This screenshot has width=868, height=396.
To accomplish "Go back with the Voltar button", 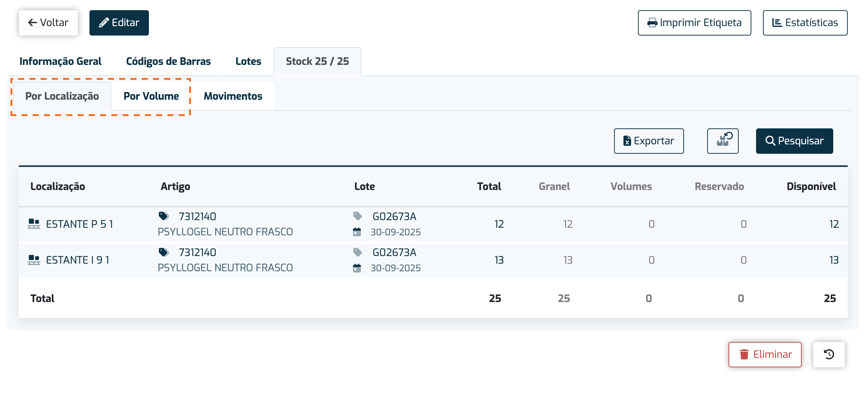I will 48,23.
